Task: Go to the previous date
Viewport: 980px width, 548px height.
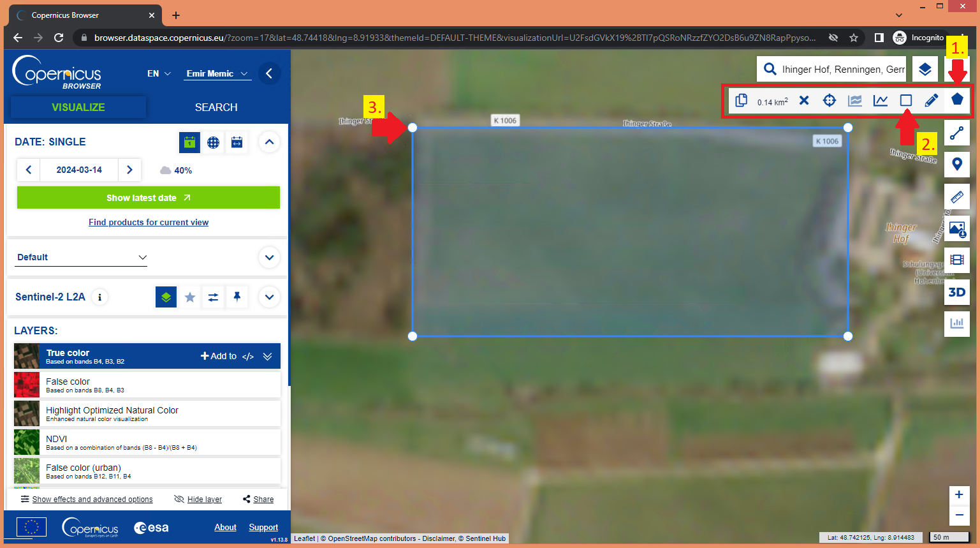Action: click(29, 170)
